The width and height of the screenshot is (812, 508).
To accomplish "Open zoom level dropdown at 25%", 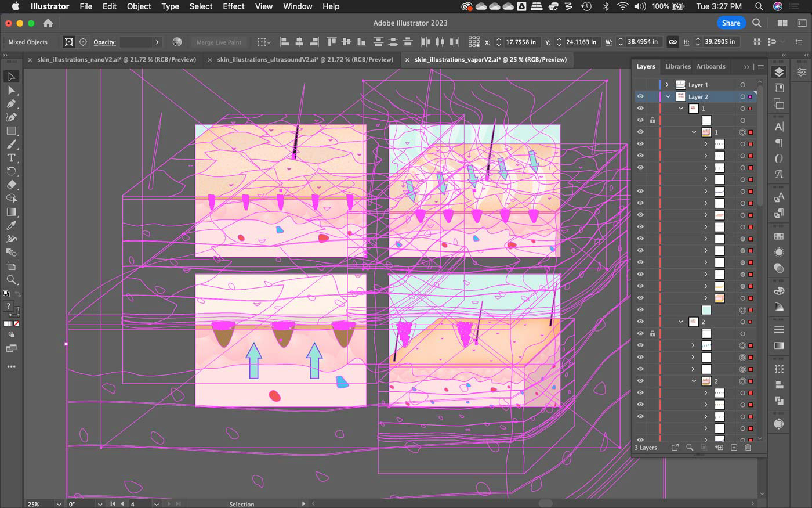I will point(59,504).
